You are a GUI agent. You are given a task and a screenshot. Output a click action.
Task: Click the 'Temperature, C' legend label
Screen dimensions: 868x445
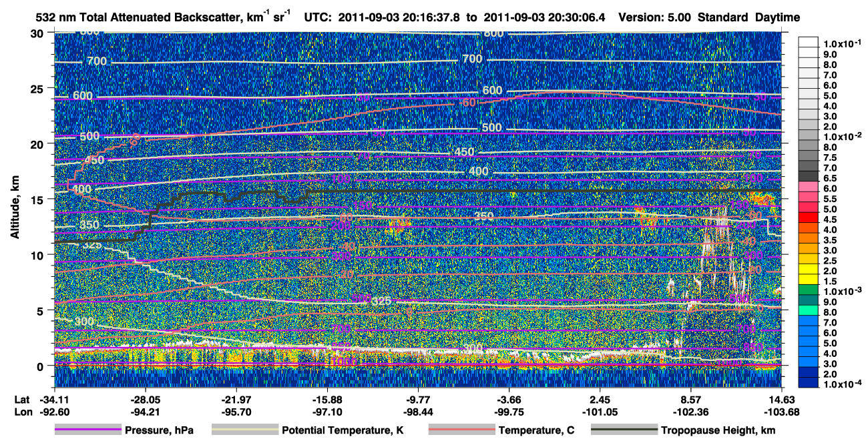[x=536, y=430]
